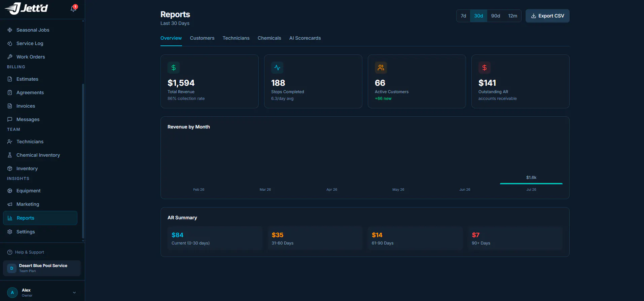Click the Help & Support question icon
This screenshot has width=644, height=301.
pyautogui.click(x=10, y=252)
